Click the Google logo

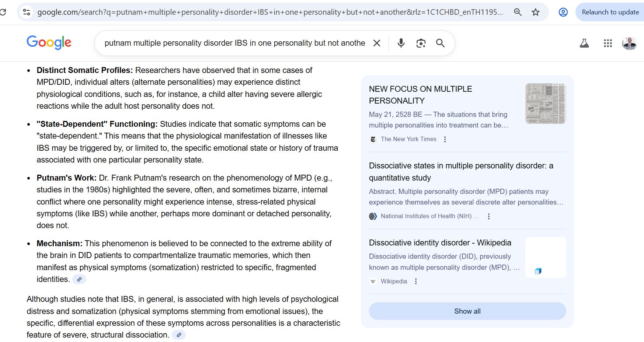click(x=49, y=43)
